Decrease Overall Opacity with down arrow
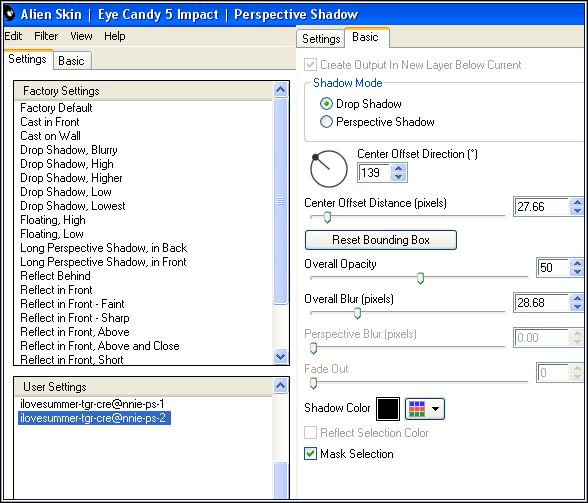 [577, 272]
